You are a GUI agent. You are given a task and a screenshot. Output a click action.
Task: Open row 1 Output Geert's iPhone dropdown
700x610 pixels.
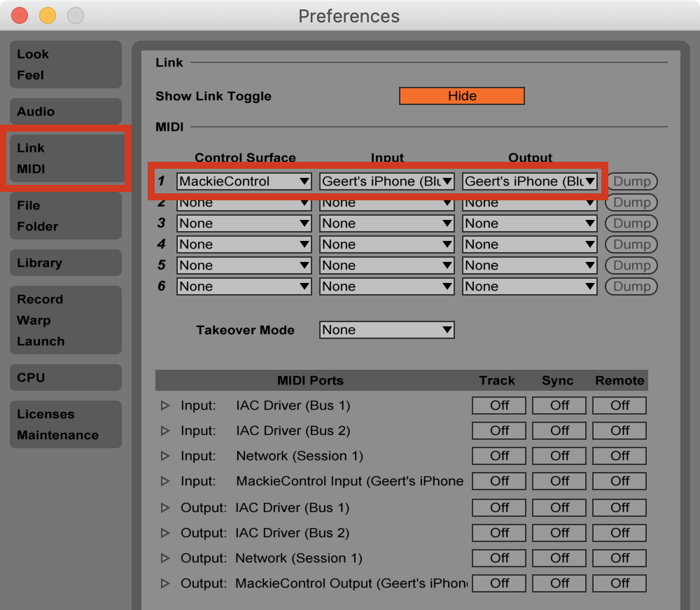point(529,181)
